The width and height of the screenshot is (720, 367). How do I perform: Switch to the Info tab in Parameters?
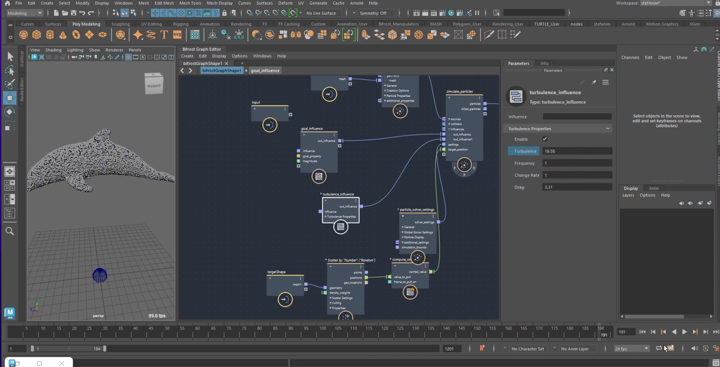click(544, 63)
